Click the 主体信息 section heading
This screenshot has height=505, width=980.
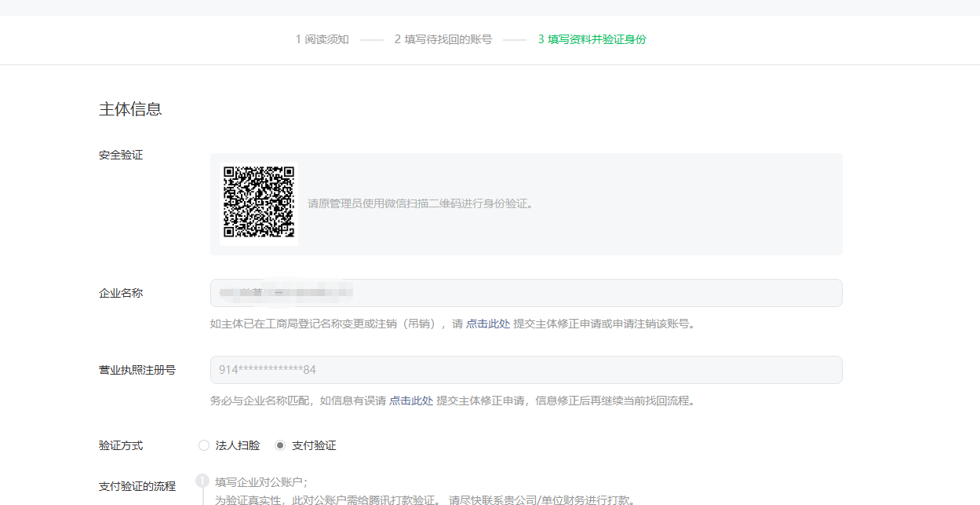[130, 109]
